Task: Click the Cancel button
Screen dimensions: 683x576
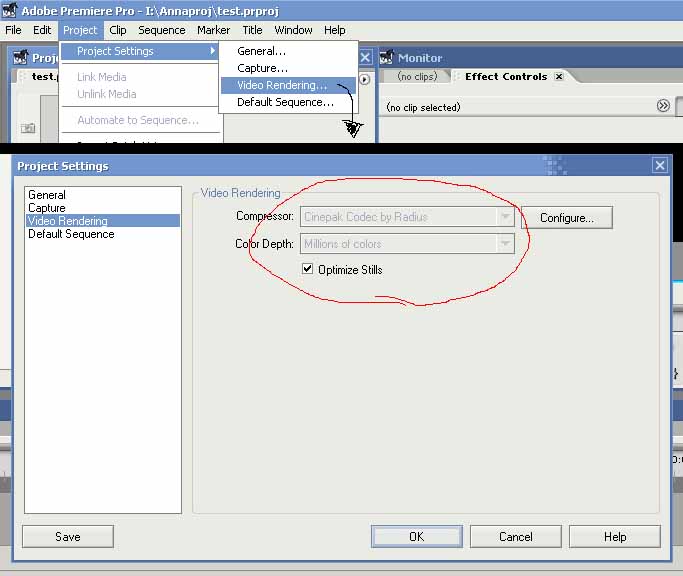Action: (x=516, y=536)
